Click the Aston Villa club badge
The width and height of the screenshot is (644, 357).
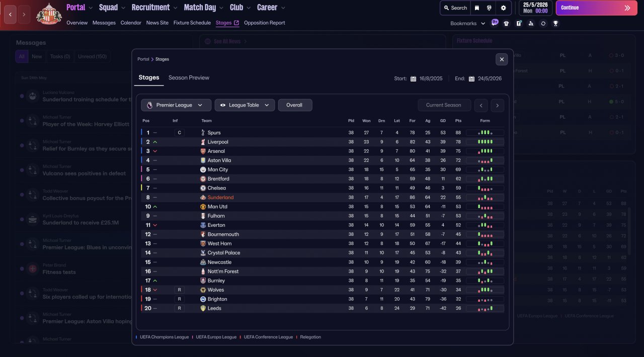[x=203, y=160]
